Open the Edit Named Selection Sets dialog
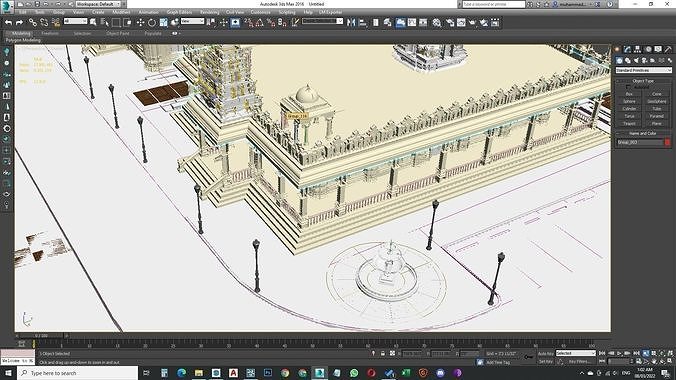The height and width of the screenshot is (380, 676). pyautogui.click(x=295, y=22)
